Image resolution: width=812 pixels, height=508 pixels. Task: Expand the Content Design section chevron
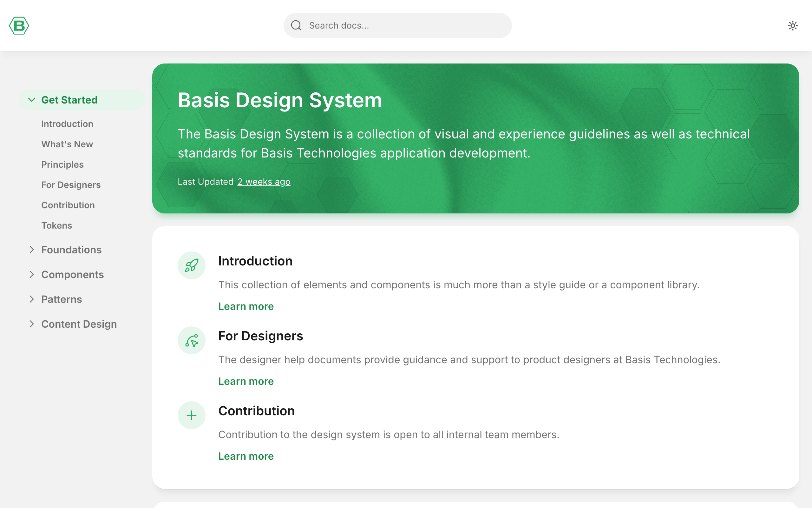[x=31, y=324]
